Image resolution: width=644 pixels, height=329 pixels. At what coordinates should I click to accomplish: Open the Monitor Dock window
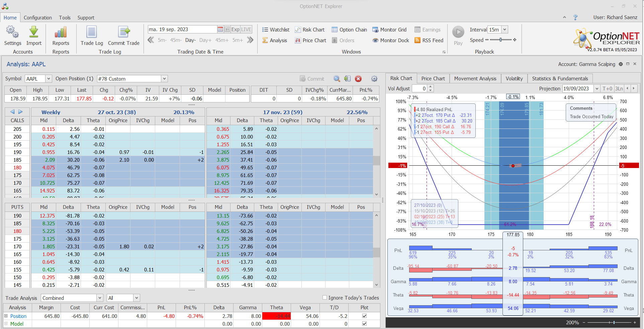coord(391,40)
